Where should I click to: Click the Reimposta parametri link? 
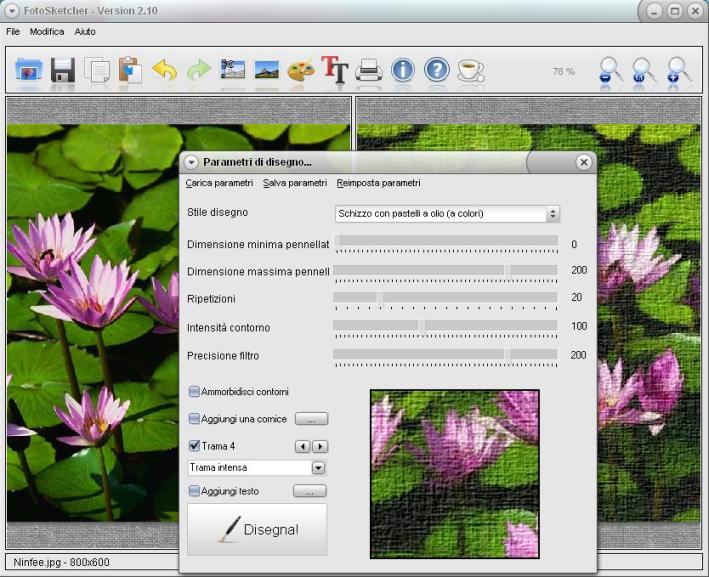pyautogui.click(x=378, y=183)
